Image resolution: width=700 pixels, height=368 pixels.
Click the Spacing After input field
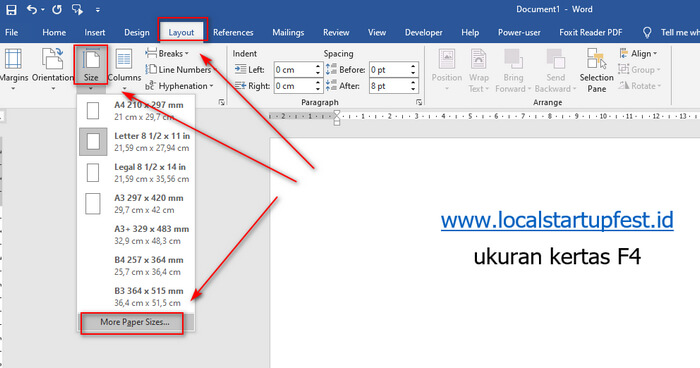tap(389, 86)
